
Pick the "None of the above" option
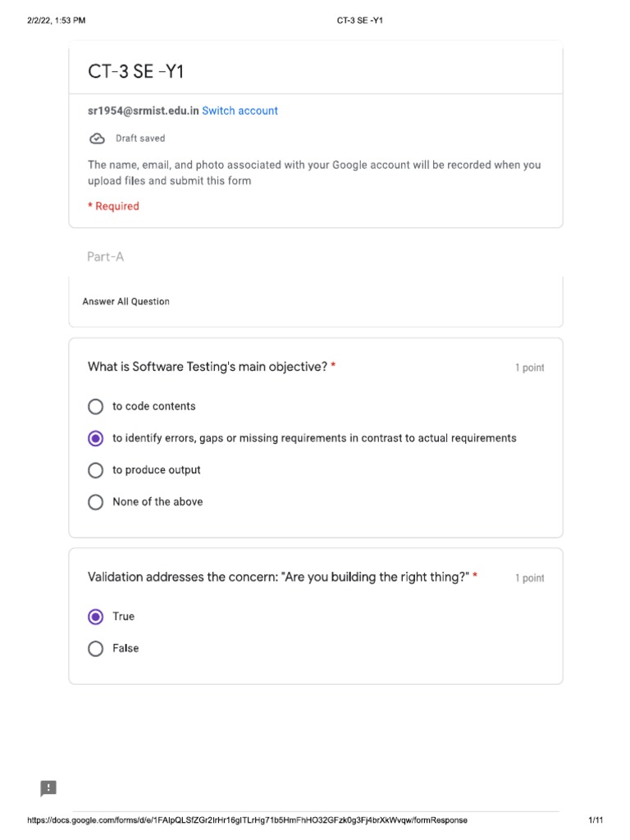[x=96, y=502]
